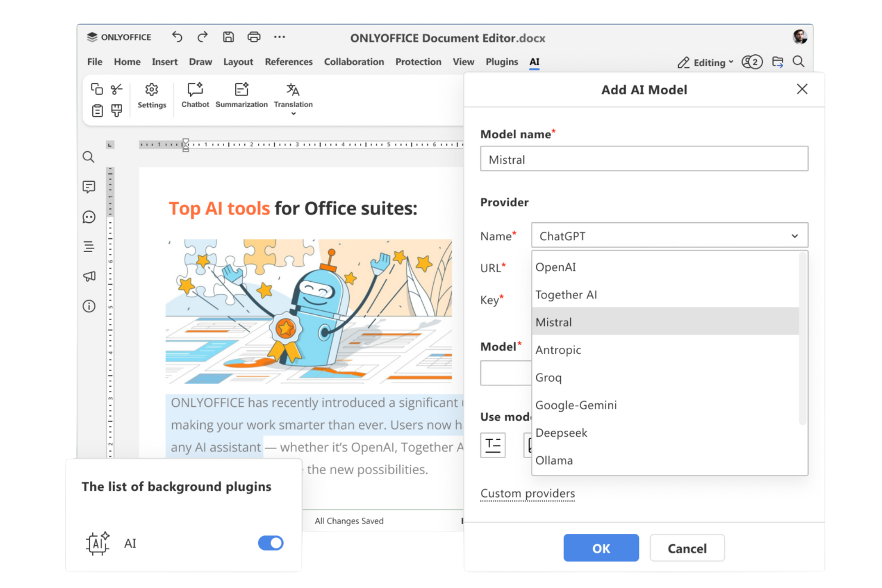Open the Custom providers link
The width and height of the screenshot is (882, 588).
[x=527, y=493]
